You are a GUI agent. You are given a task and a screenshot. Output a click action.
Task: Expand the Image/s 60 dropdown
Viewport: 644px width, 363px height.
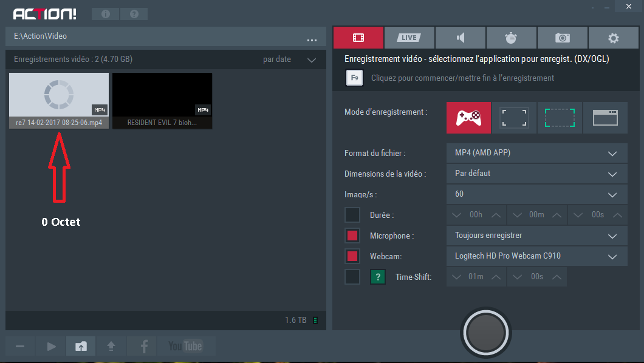[x=537, y=194]
